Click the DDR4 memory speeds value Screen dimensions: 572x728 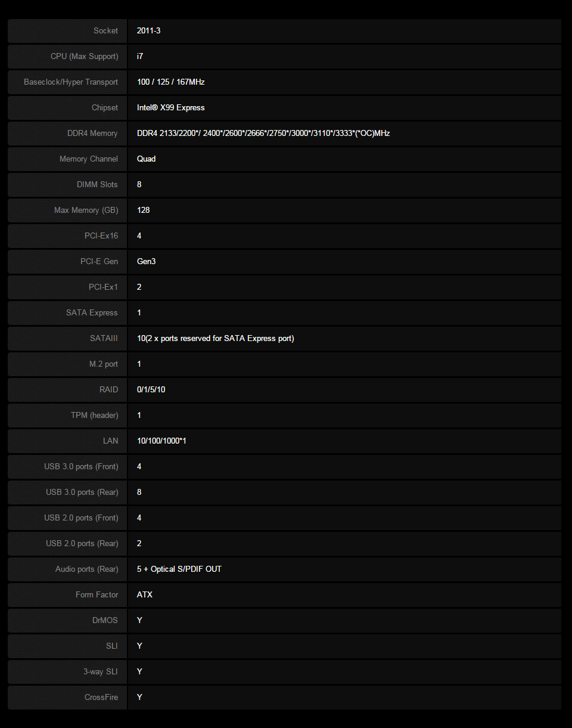coord(263,133)
